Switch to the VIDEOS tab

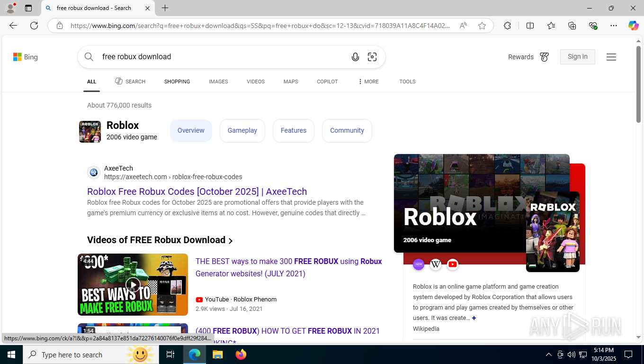point(256,82)
